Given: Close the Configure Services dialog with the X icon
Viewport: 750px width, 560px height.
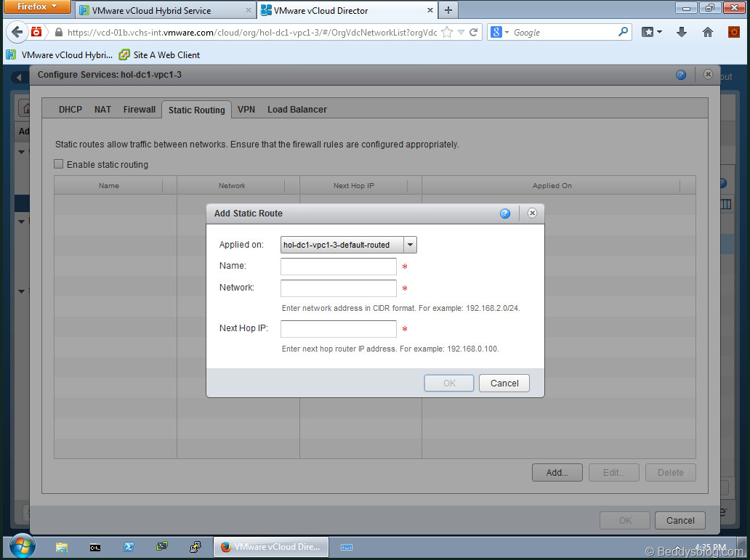Looking at the screenshot, I should tap(708, 74).
